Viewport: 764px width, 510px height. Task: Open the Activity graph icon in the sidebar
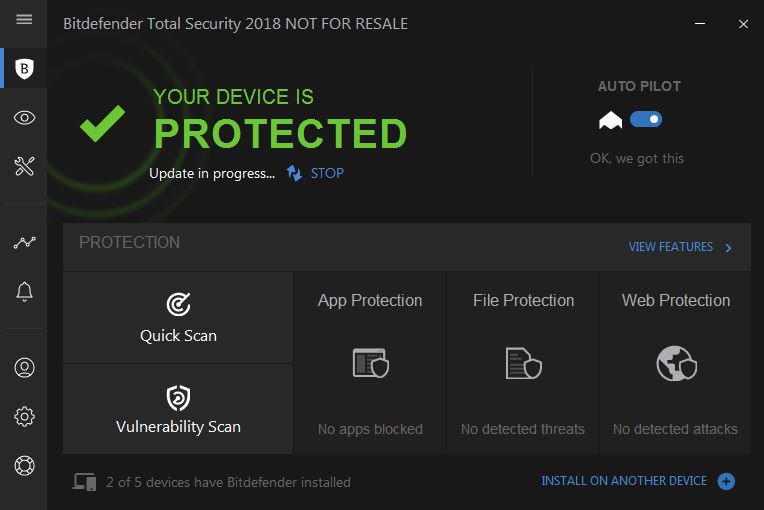click(24, 242)
